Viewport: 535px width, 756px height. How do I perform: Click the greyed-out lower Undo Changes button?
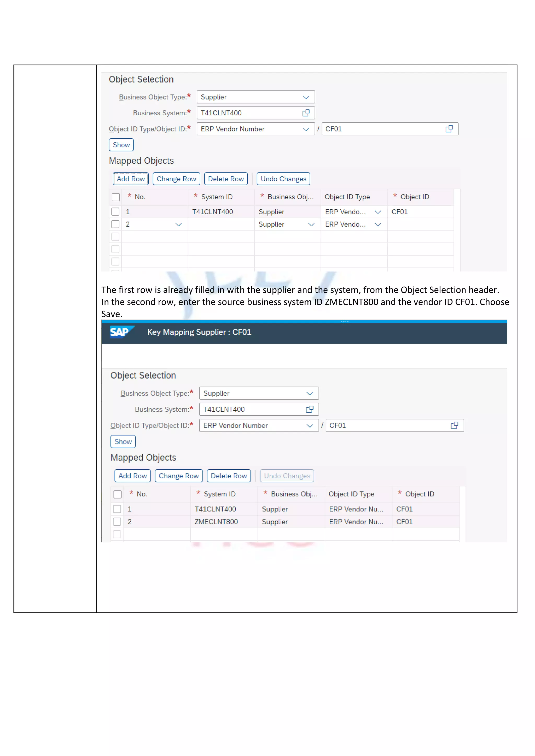(287, 476)
